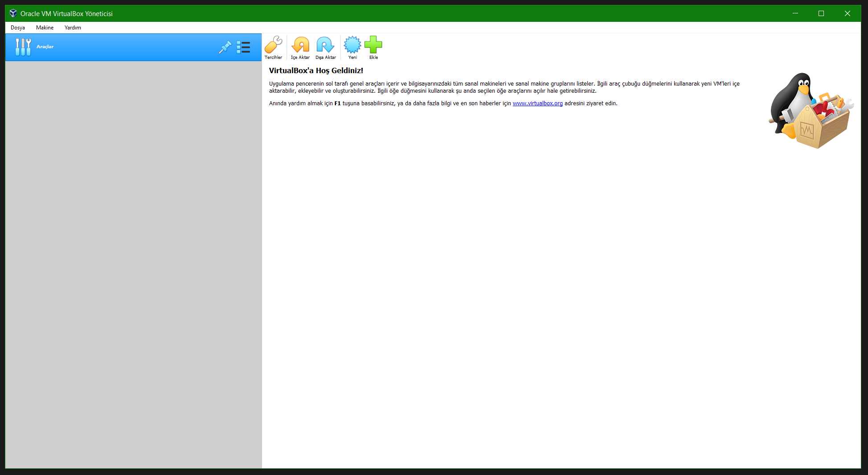Image resolution: width=868 pixels, height=475 pixels.
Task: Open the Yardım menu
Action: click(x=73, y=28)
